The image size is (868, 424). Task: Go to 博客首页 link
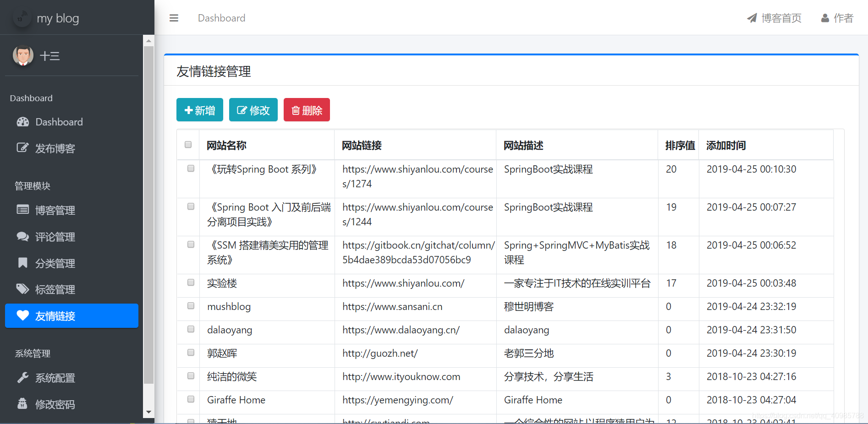point(774,18)
